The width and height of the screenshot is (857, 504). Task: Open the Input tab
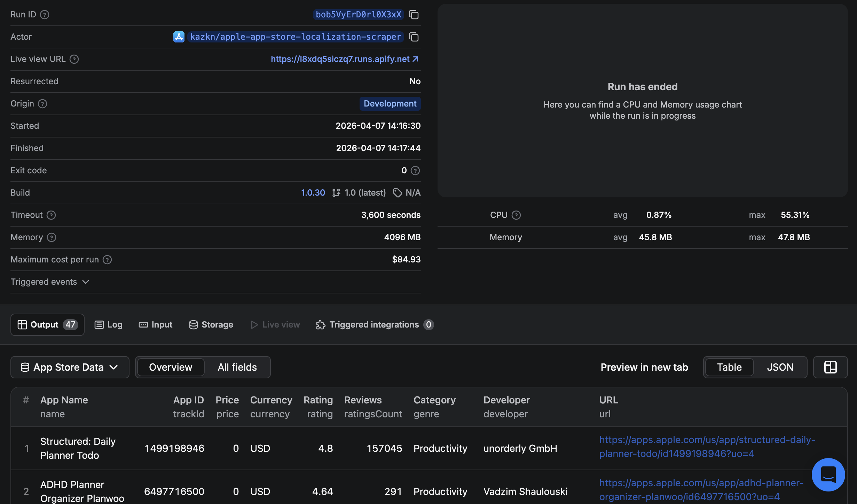156,325
